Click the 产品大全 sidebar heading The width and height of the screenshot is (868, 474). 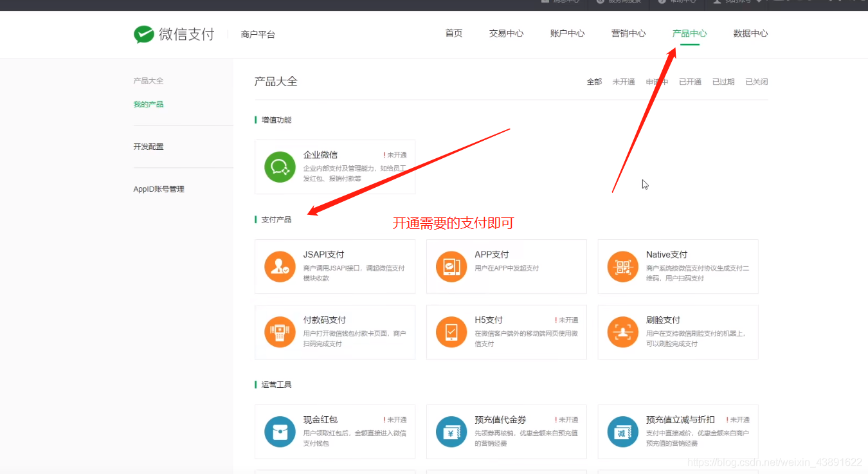149,81
